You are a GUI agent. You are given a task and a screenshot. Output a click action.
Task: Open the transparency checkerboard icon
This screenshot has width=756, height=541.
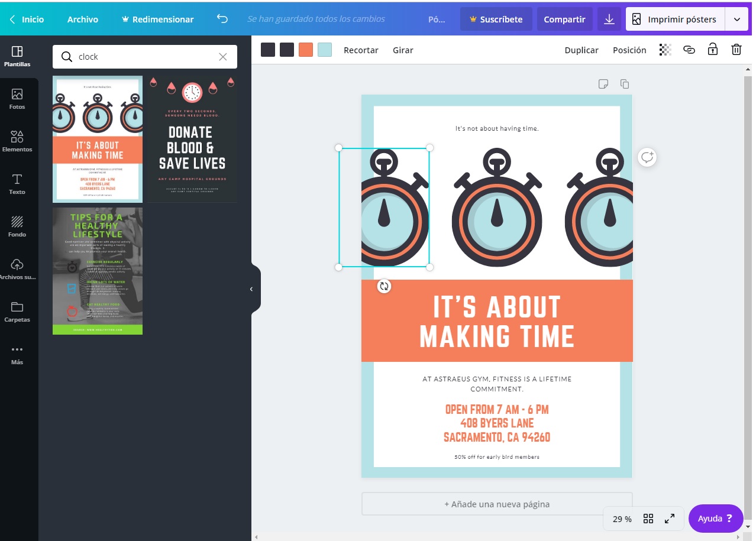[665, 50]
